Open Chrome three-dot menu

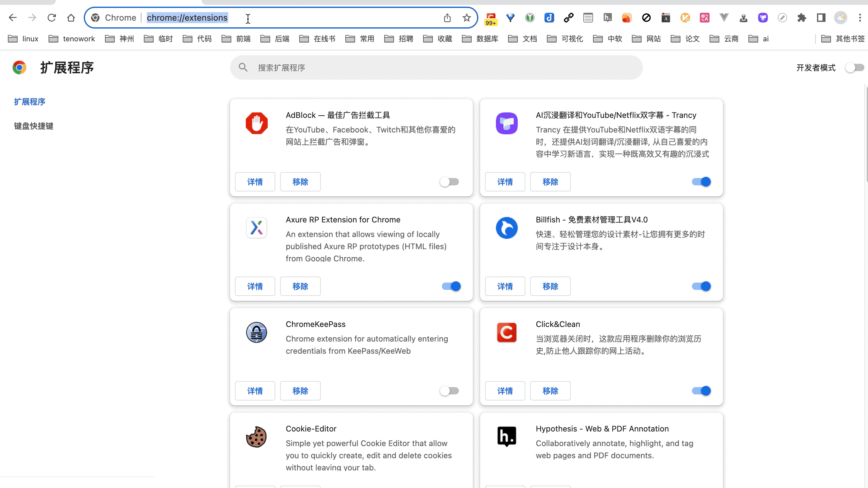[x=860, y=18]
